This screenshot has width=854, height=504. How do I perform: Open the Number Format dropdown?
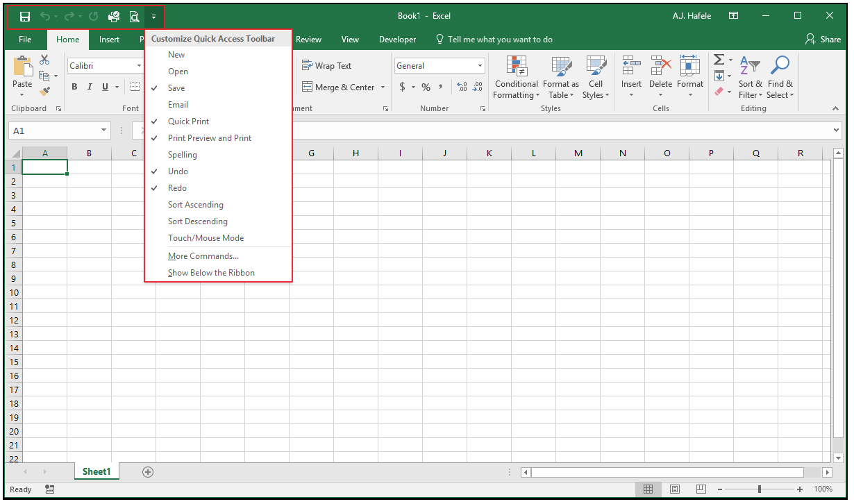[x=480, y=66]
